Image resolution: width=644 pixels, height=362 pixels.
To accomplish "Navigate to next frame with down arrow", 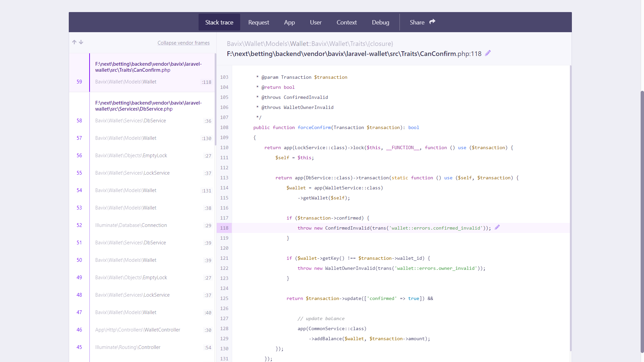I will (x=81, y=42).
